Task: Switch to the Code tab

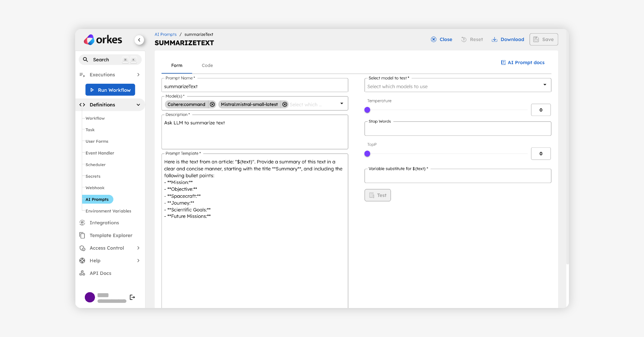Action: [x=207, y=65]
